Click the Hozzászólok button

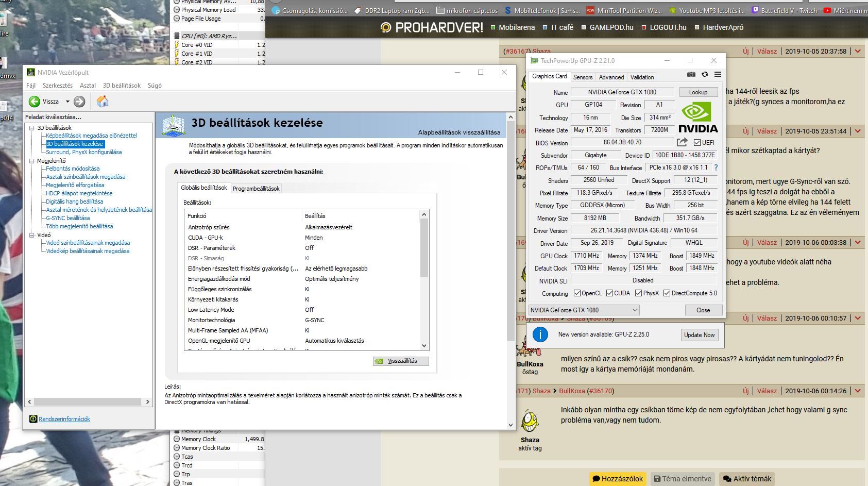point(618,479)
